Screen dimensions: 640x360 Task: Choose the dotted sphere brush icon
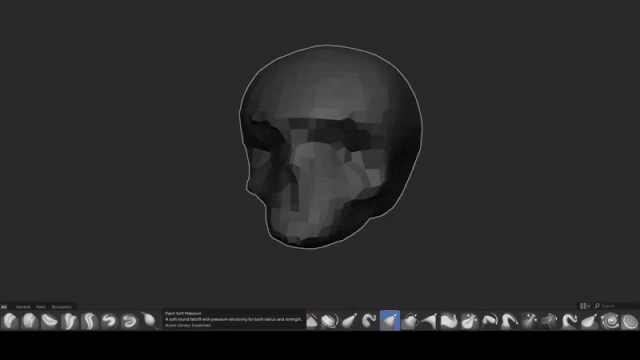630,321
